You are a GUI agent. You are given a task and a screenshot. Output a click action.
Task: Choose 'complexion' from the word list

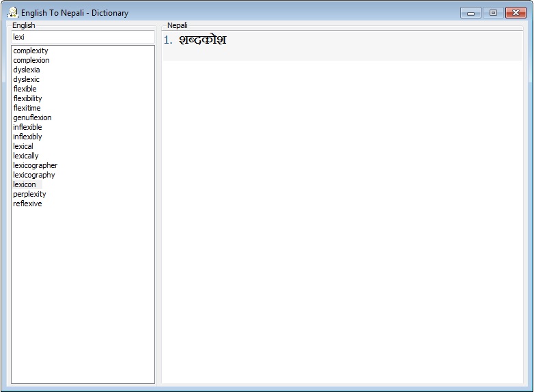pyautogui.click(x=31, y=60)
